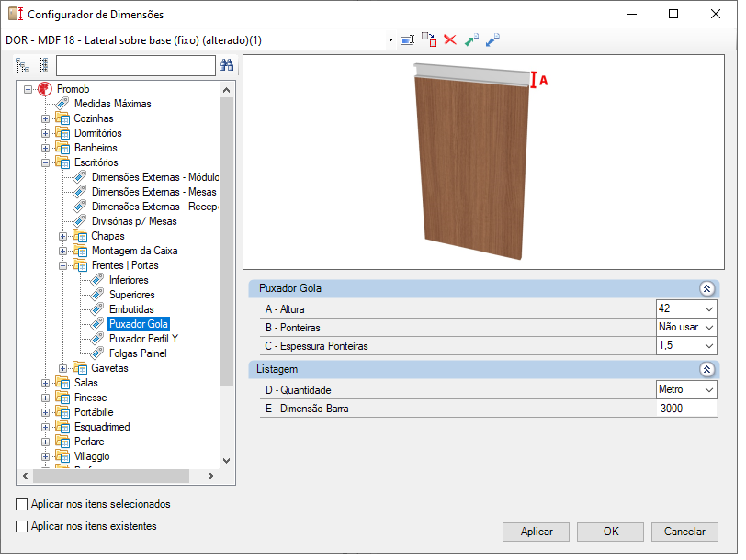The image size is (746, 560).
Task: Click the rename configuration icon in toolbar
Action: click(x=408, y=40)
